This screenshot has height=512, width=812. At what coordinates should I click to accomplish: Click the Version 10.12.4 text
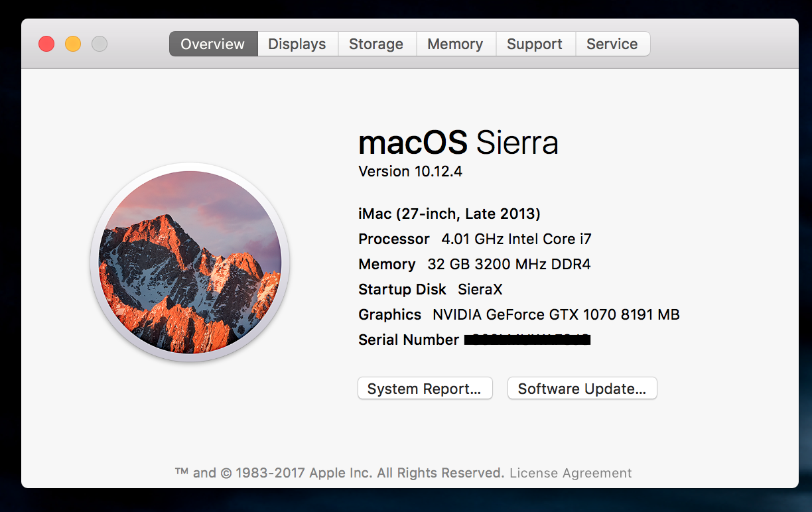point(410,171)
